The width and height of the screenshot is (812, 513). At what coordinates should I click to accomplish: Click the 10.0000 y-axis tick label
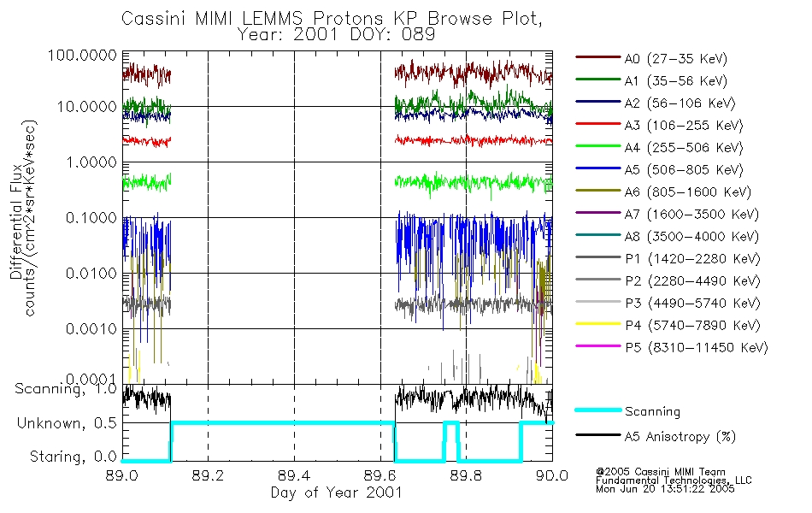point(87,107)
